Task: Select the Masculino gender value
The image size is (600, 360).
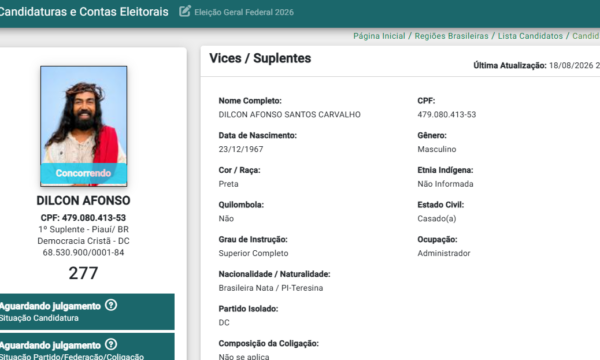Action: pyautogui.click(x=437, y=149)
